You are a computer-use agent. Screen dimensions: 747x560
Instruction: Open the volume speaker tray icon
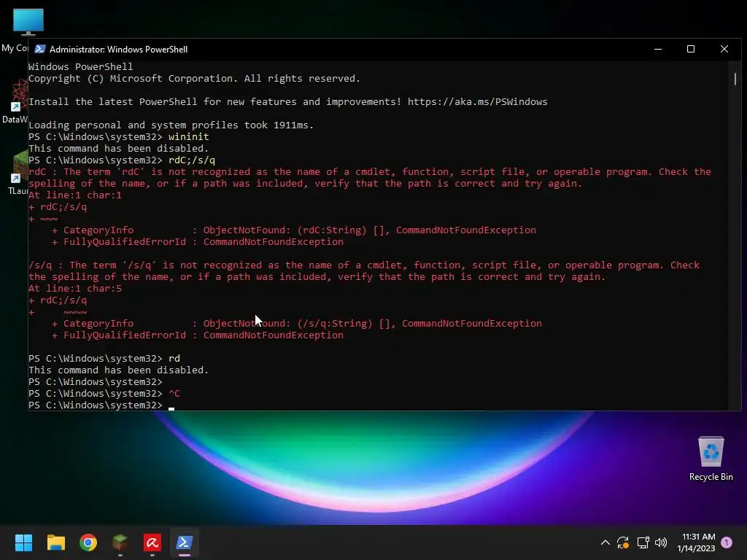tap(661, 542)
